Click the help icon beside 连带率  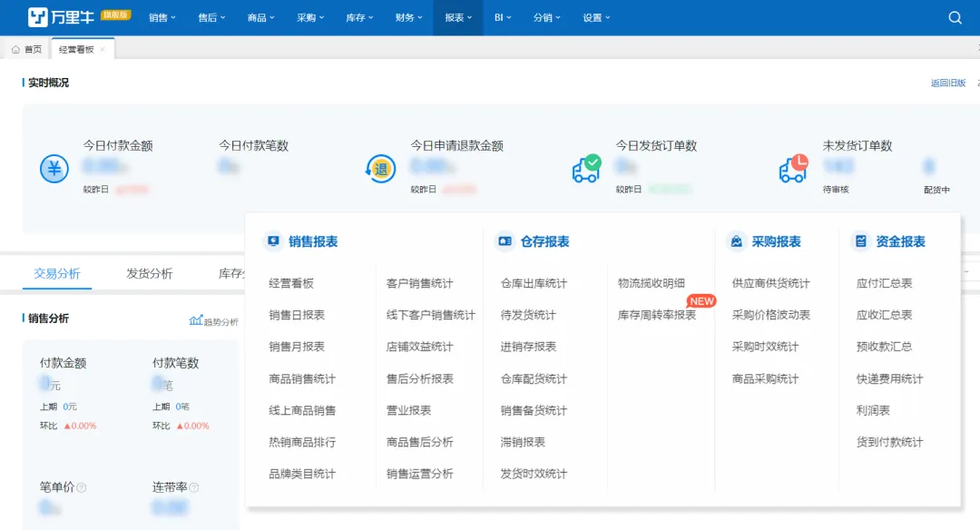[x=194, y=487]
